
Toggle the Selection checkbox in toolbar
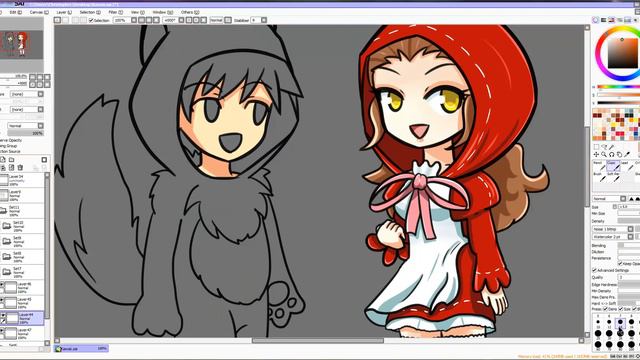tap(91, 20)
